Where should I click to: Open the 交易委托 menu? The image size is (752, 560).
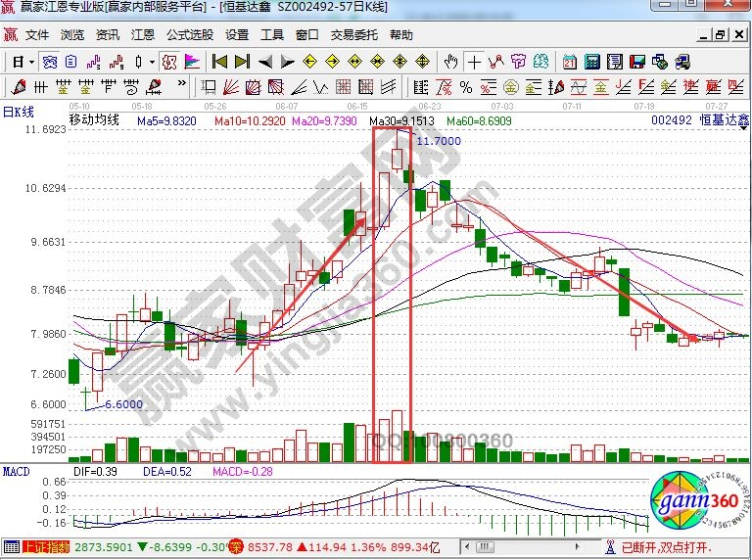353,34
